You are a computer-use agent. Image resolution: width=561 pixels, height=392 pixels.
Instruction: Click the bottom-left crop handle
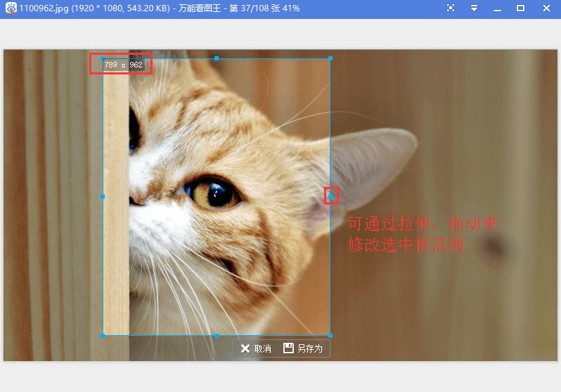[x=103, y=336]
